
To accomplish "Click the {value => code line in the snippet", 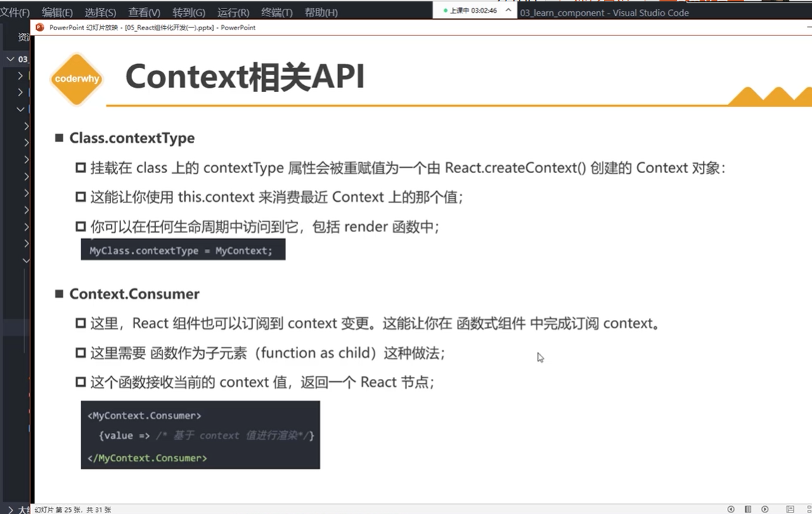I will pos(206,436).
